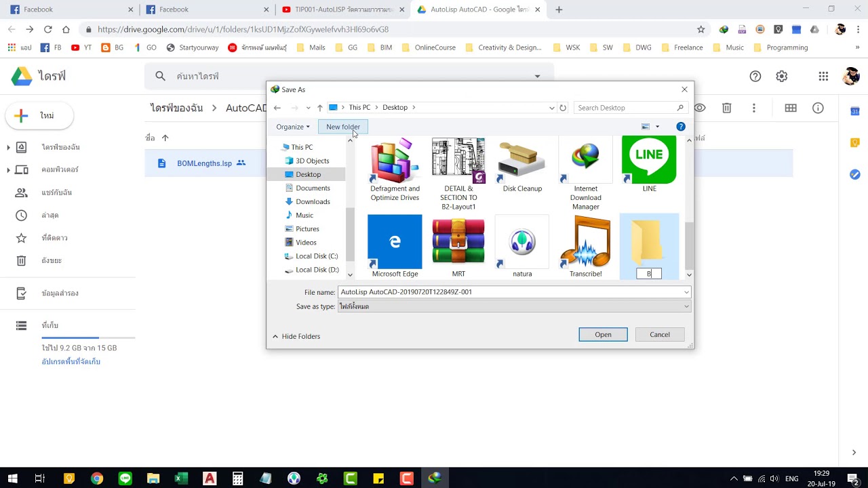Click the Search Desktop field

pyautogui.click(x=631, y=108)
